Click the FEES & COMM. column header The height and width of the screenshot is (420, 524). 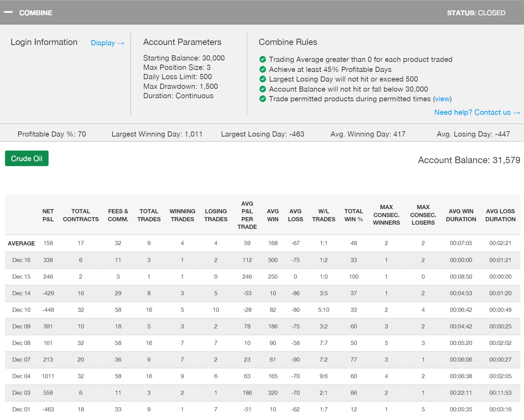coord(118,215)
